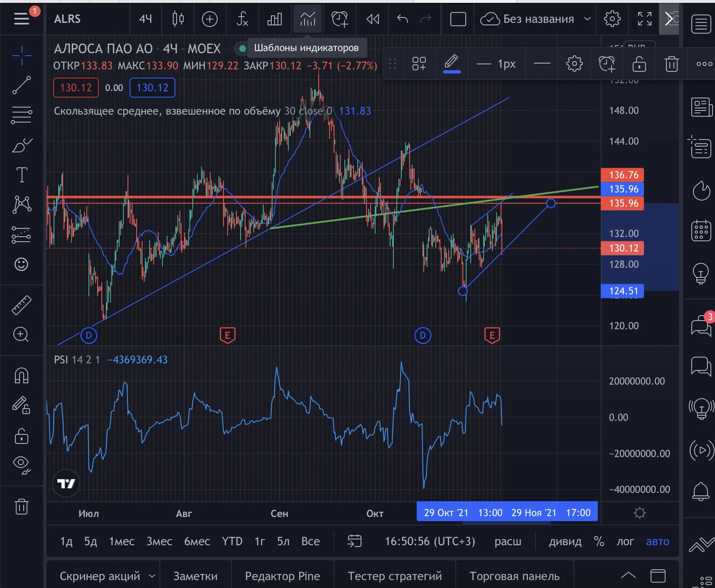Undo the last action
The width and height of the screenshot is (715, 588).
[403, 19]
